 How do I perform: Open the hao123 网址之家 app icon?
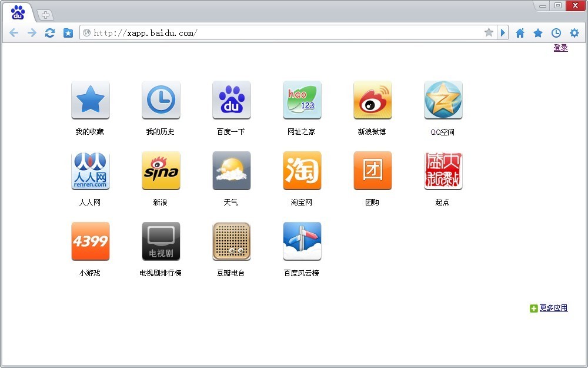point(302,100)
